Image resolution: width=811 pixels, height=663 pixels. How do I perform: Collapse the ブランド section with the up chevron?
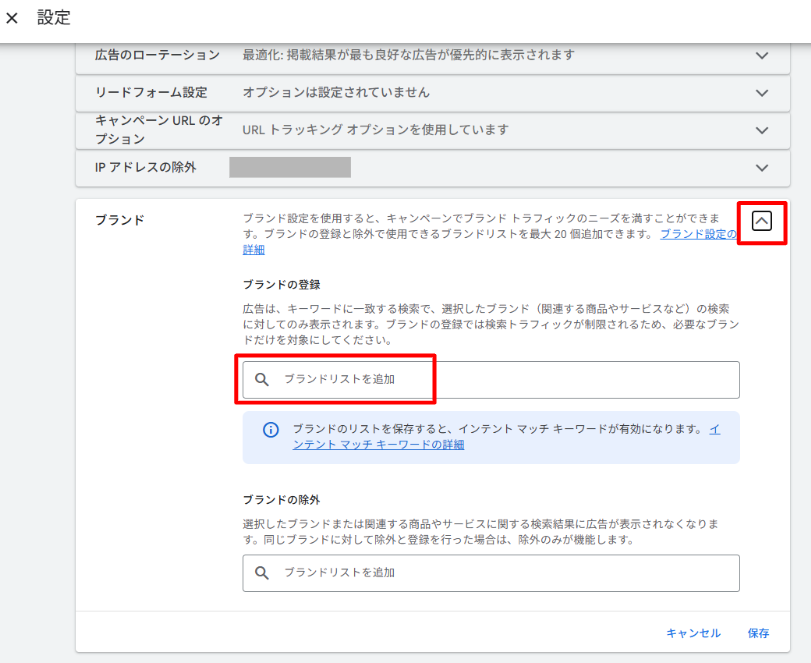coord(762,221)
